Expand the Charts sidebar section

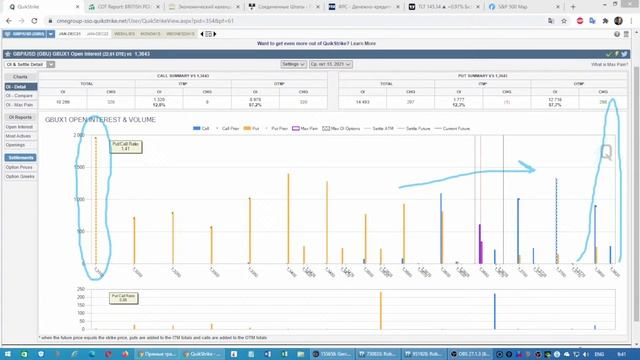[x=21, y=77]
